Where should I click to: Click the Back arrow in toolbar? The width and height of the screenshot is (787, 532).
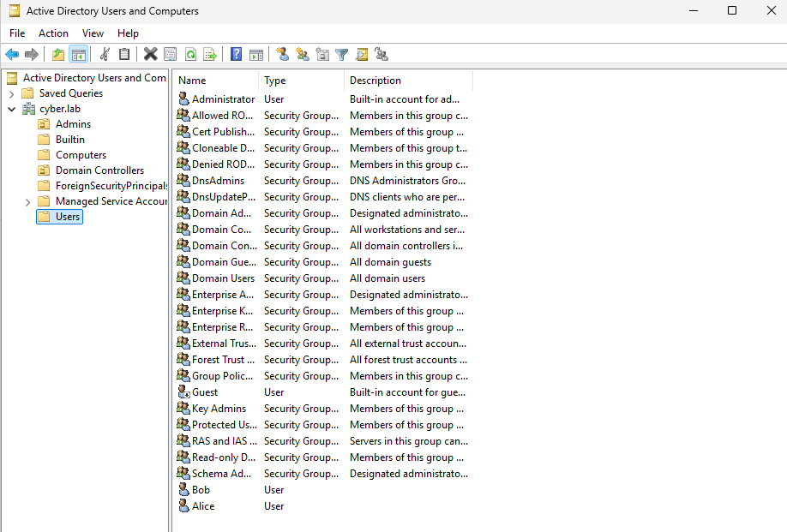coord(12,55)
